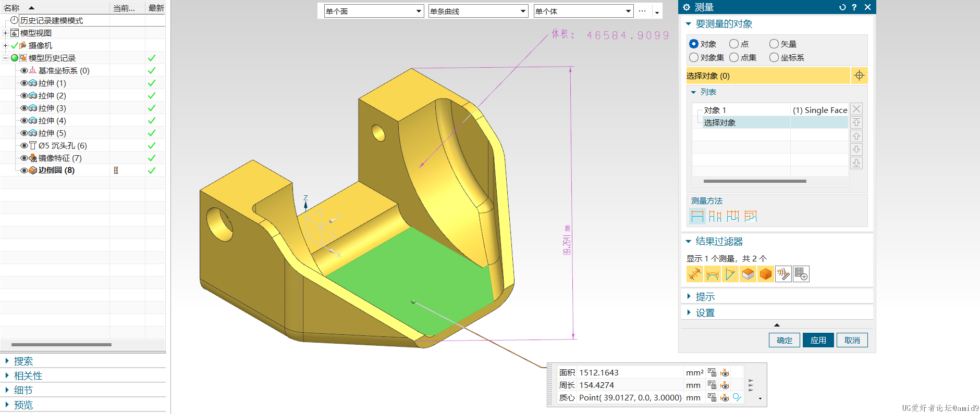Click the 最新 column header

click(x=156, y=8)
